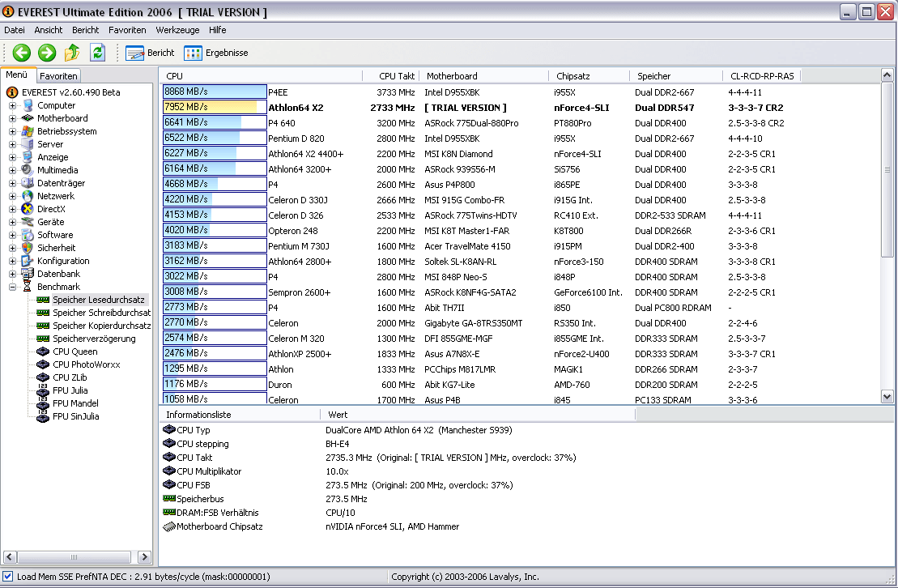Select the Multimedia speaker icon
The width and height of the screenshot is (898, 588).
pyautogui.click(x=28, y=169)
